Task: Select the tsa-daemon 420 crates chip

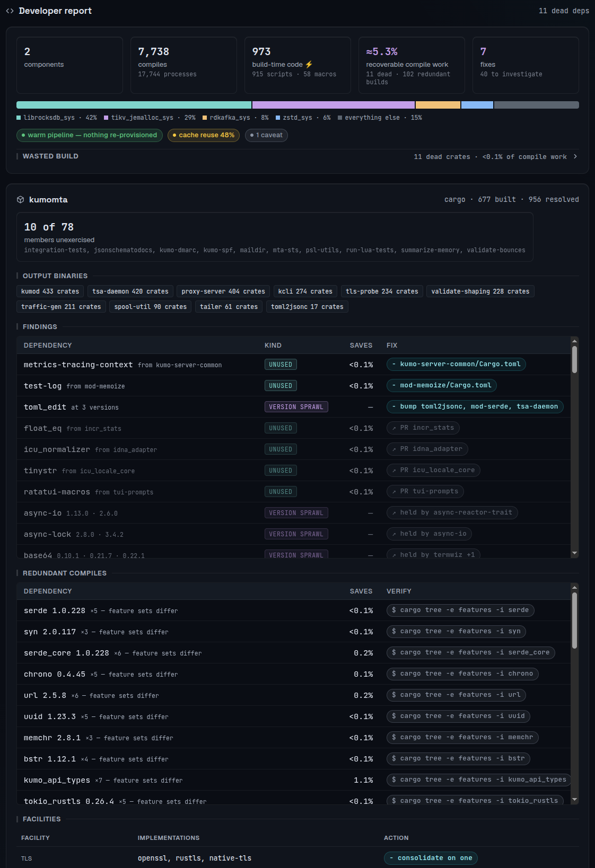Action: click(x=130, y=291)
